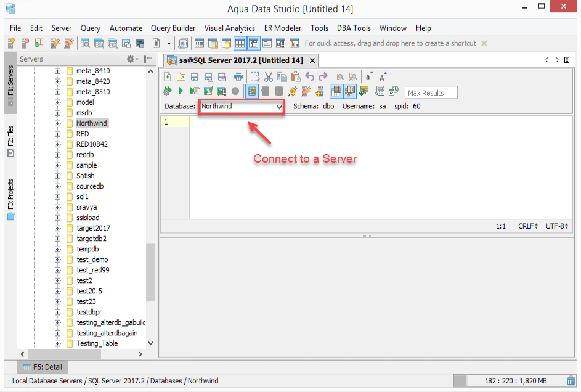This screenshot has height=392, width=581.
Task: Toggle the F1: Servers side panel
Action: point(10,83)
